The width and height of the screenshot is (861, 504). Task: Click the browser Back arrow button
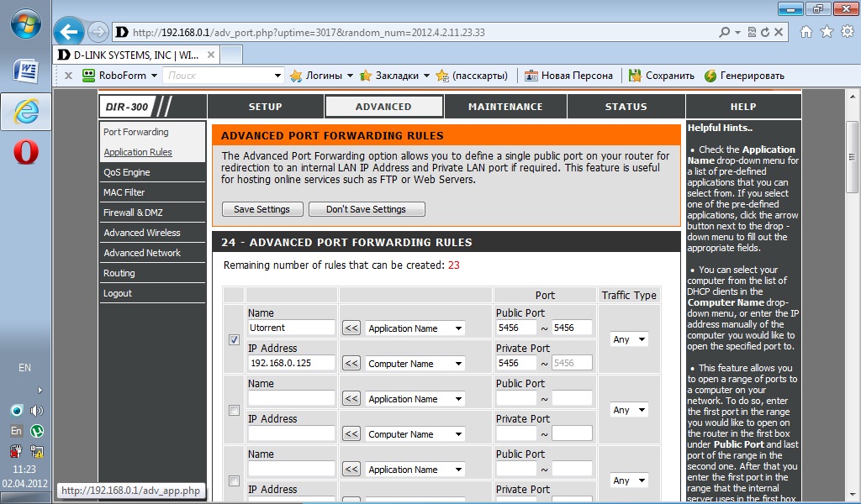point(69,32)
